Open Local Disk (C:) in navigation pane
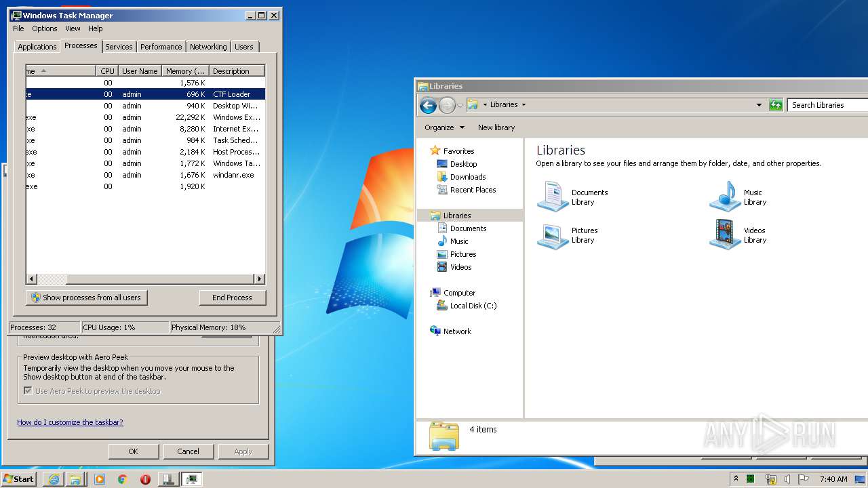 tap(473, 306)
